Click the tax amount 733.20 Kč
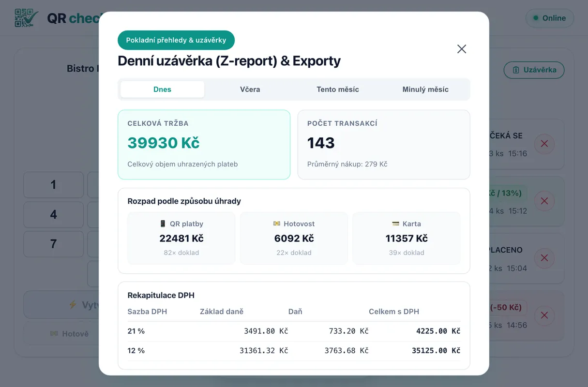 pos(348,331)
